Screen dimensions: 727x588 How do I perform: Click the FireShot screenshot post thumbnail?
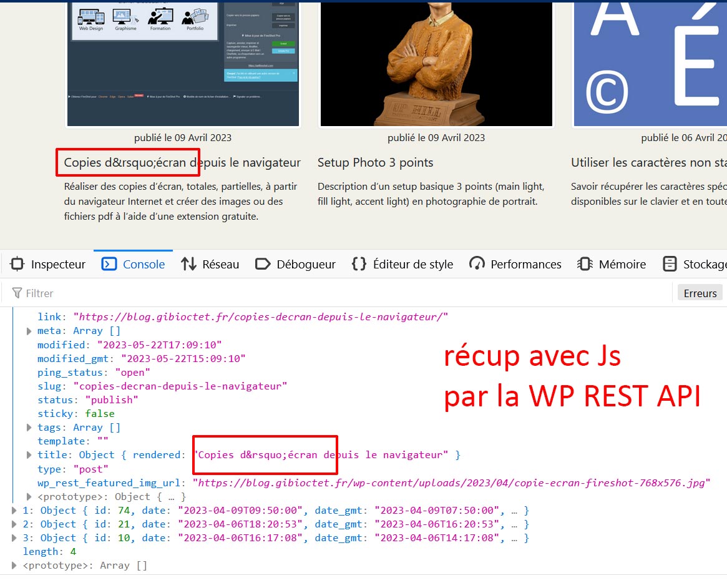pos(183,64)
